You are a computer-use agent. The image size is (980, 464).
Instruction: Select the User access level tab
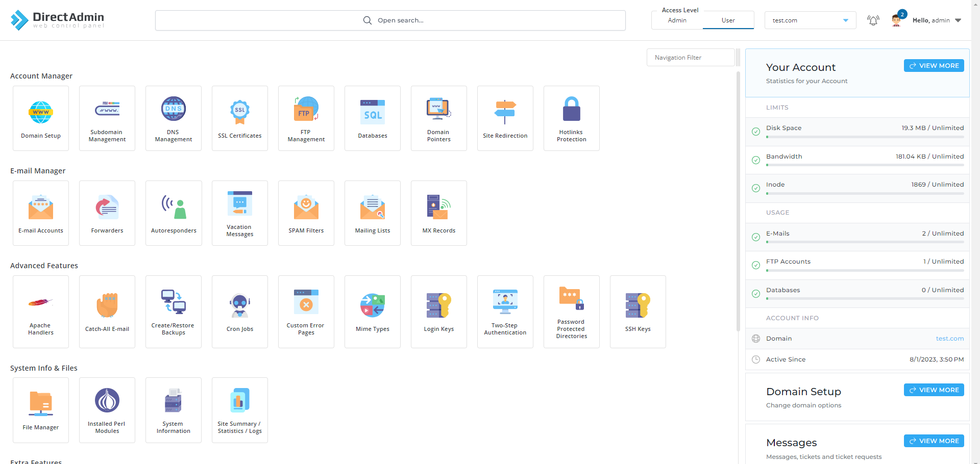728,20
